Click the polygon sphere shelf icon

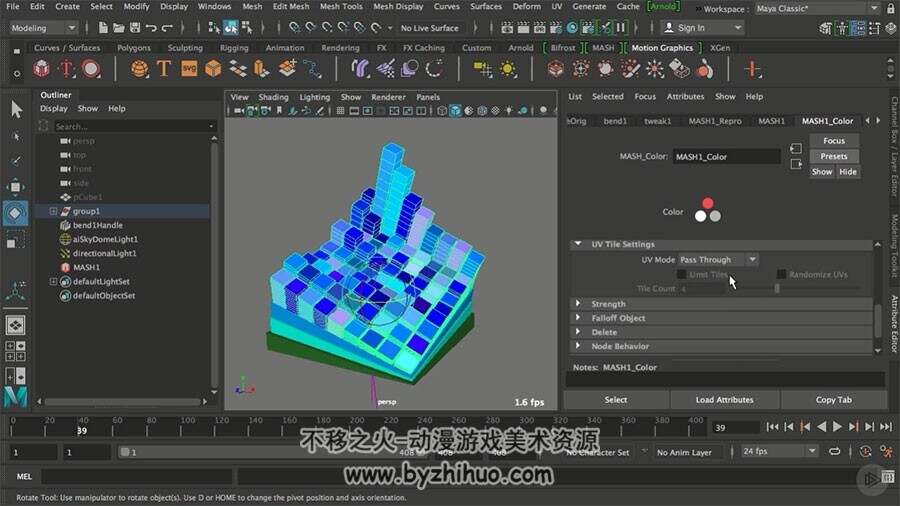139,69
